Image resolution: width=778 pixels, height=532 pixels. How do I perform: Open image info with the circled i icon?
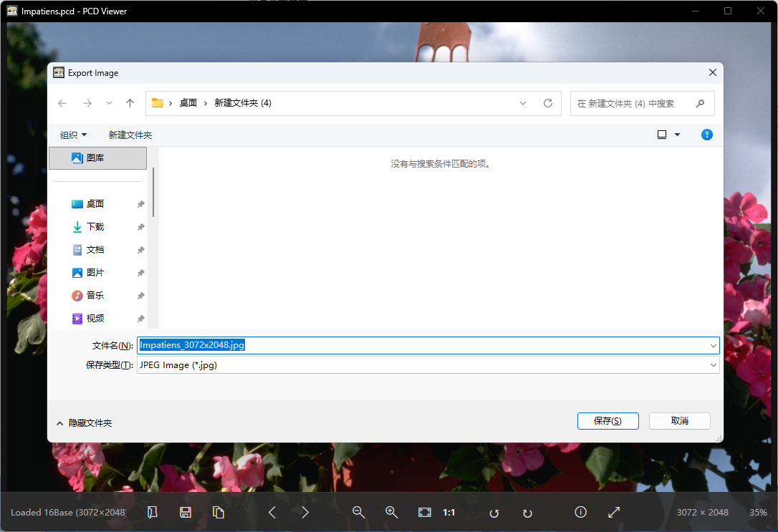click(580, 512)
